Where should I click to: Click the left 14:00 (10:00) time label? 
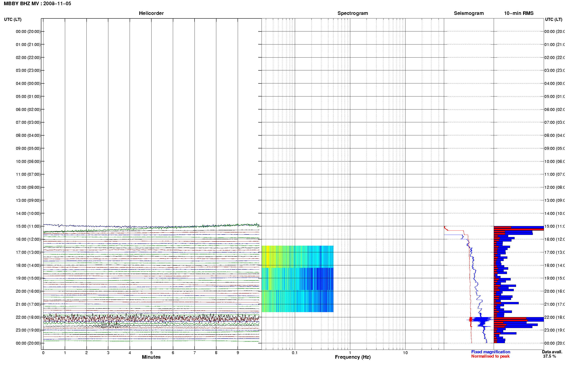coord(28,213)
